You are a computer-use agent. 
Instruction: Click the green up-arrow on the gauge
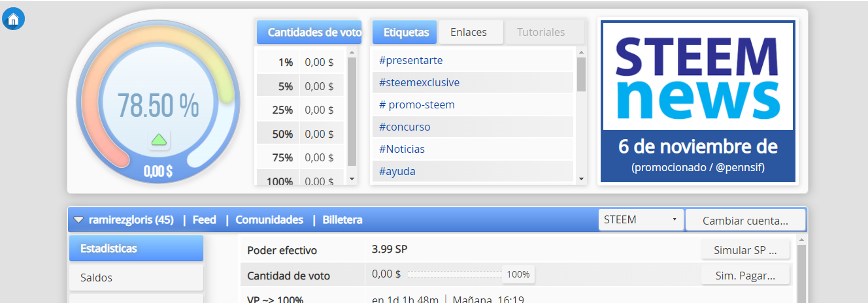click(159, 139)
